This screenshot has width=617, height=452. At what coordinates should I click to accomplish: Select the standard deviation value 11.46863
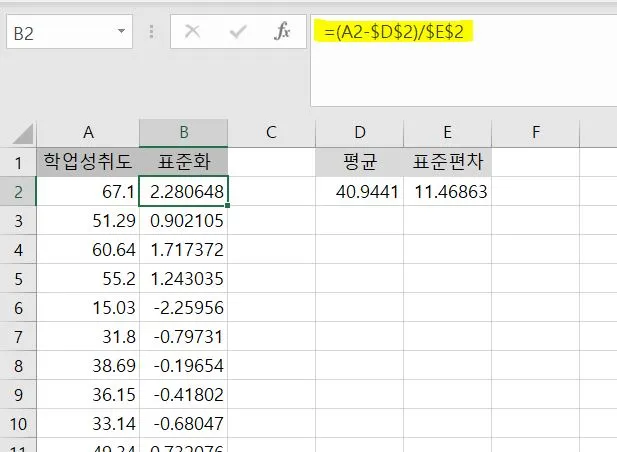447,191
